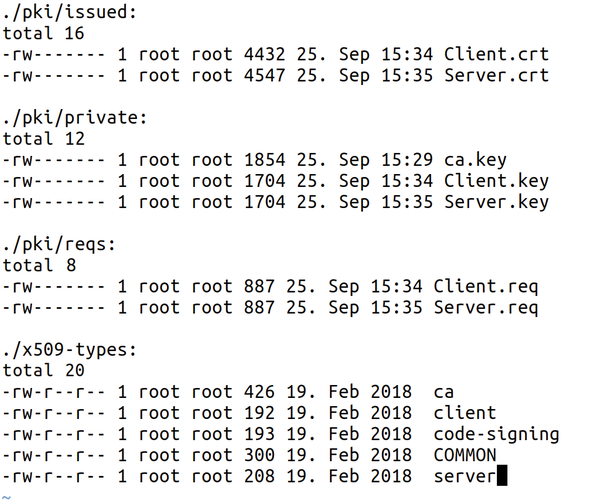
Task: Click the ./pki/reqs: directory heading
Action: tap(59, 245)
